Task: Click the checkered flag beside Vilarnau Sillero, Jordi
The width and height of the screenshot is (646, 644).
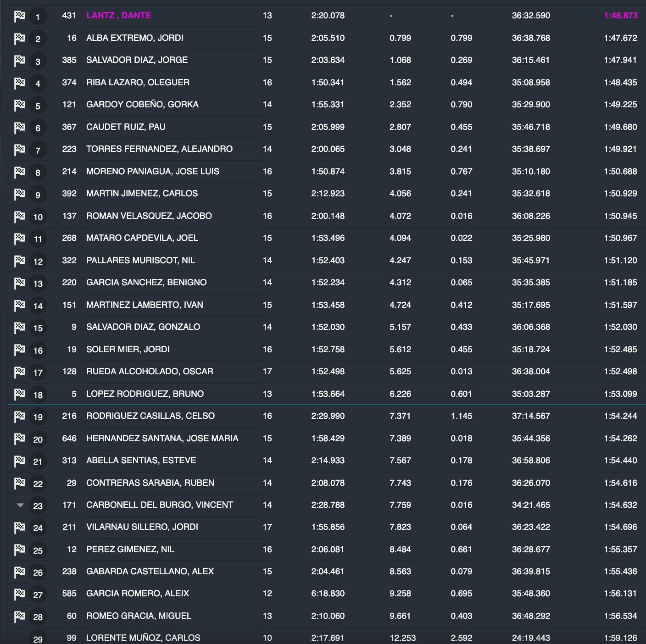Action: [19, 527]
